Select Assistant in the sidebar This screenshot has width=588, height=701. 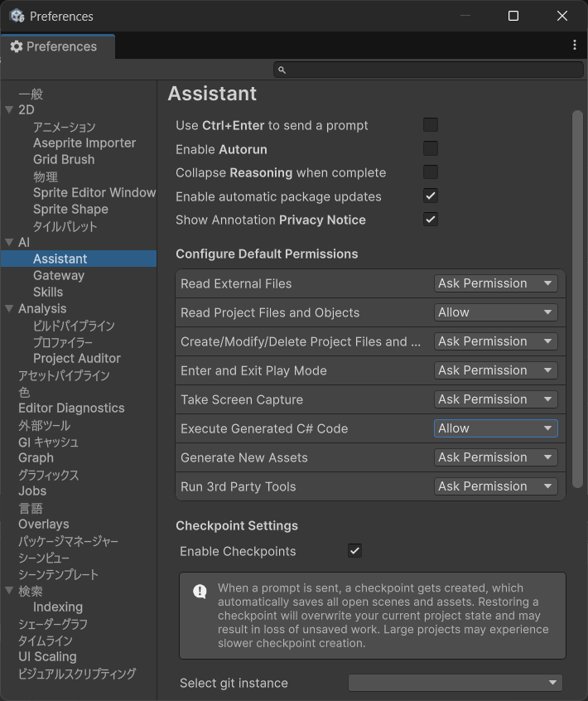[79, 259]
